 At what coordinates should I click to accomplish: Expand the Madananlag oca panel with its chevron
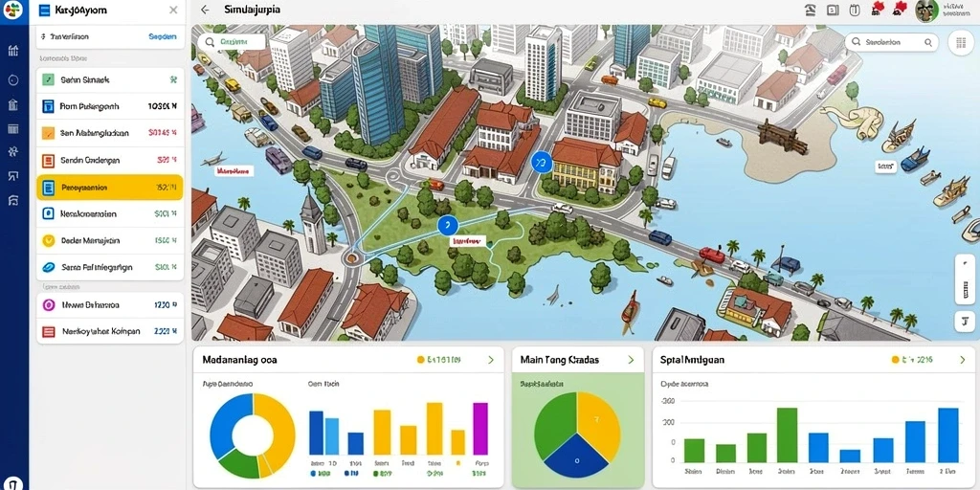tap(491, 360)
